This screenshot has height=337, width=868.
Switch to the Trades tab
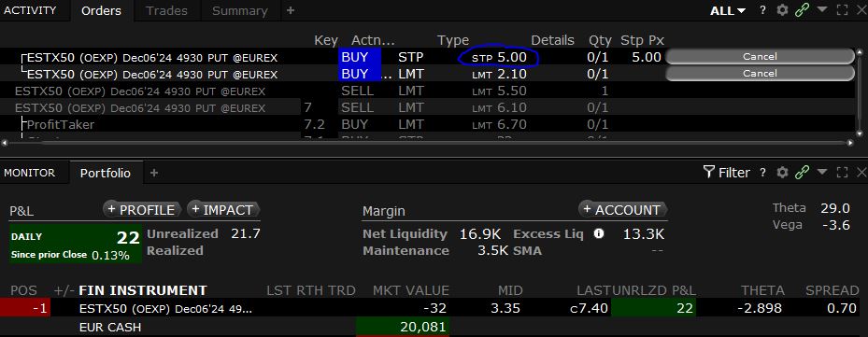point(166,10)
